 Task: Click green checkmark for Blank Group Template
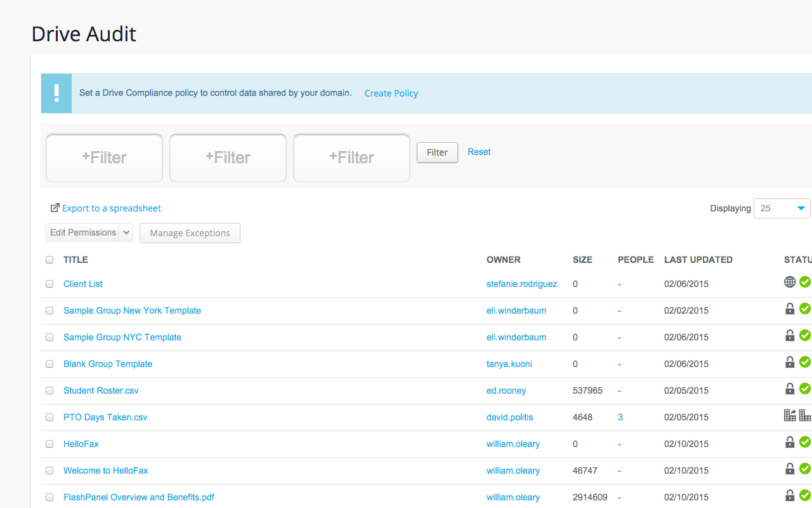point(805,362)
